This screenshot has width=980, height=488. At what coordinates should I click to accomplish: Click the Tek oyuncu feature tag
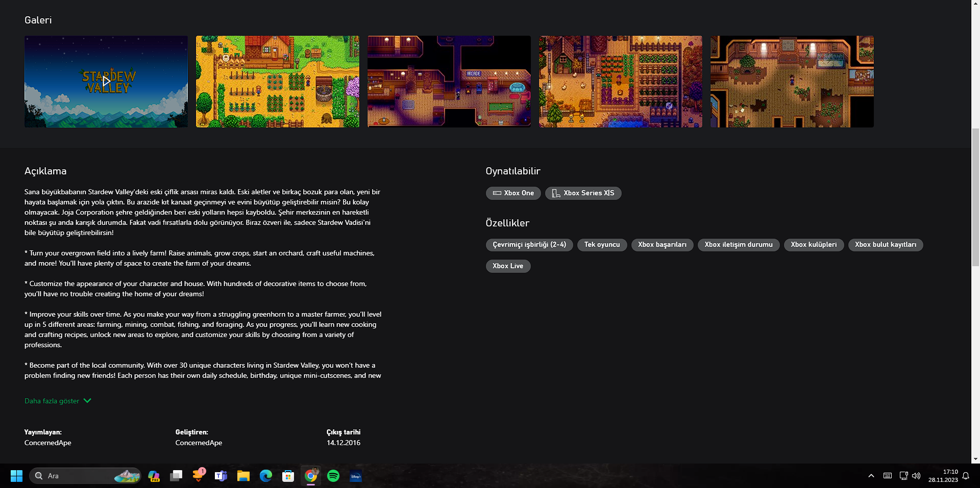pos(602,245)
